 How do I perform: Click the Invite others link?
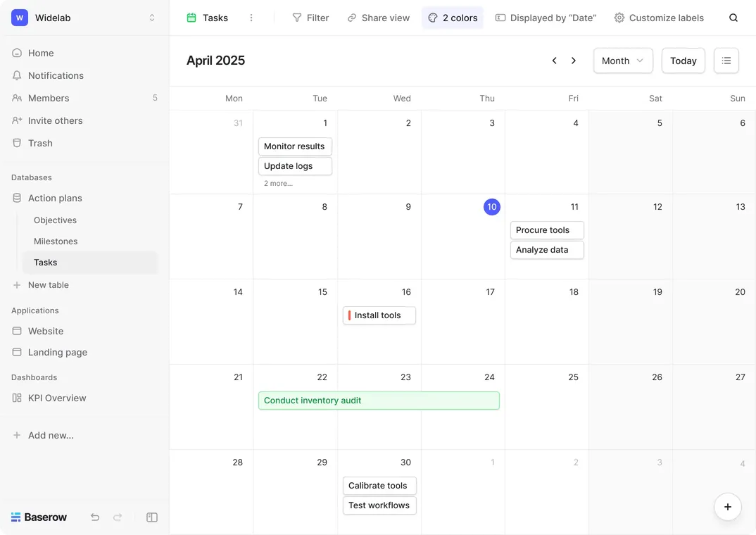[x=55, y=120]
